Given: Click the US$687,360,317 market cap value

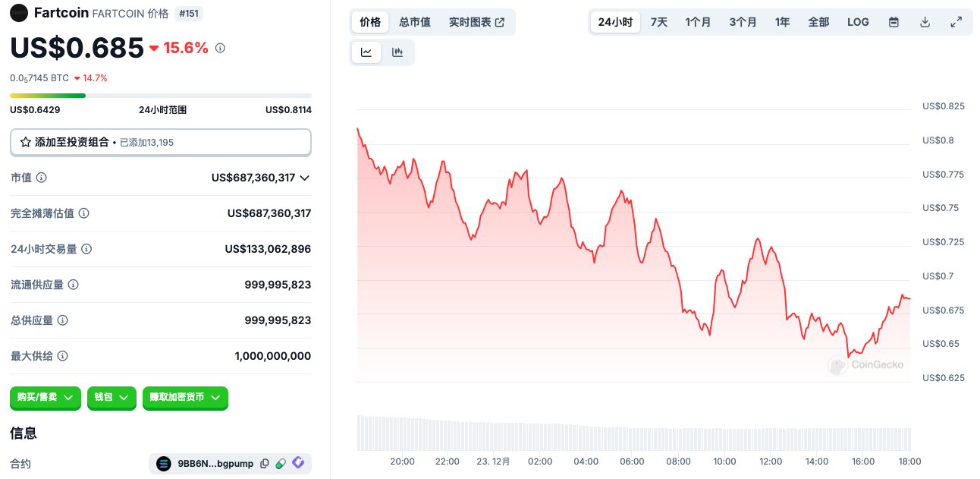Looking at the screenshot, I should coord(253,178).
